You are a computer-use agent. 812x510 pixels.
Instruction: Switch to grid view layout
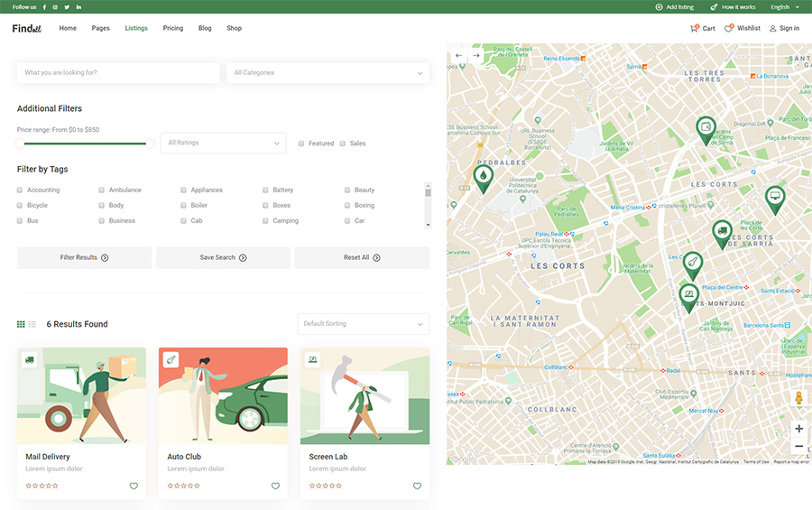coord(21,324)
